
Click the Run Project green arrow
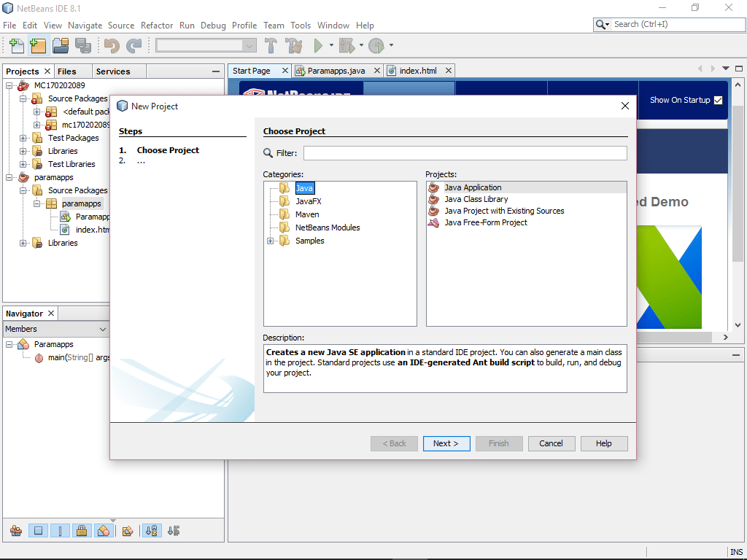click(x=318, y=46)
